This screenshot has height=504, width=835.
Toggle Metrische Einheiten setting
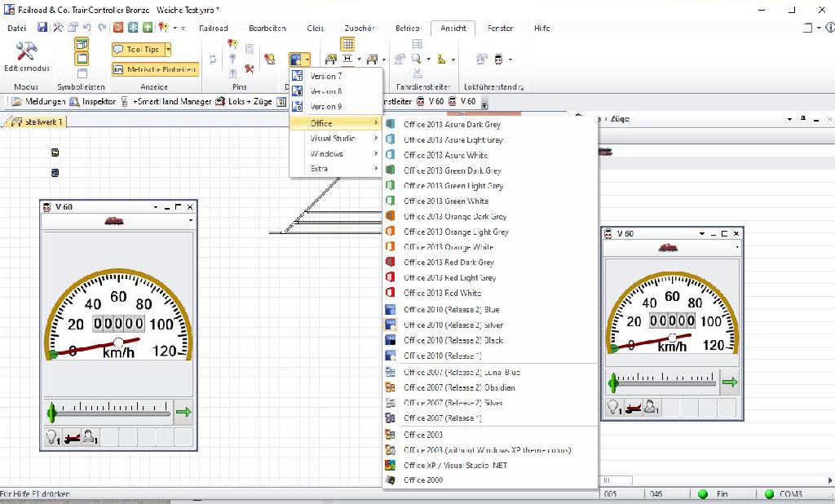coord(155,70)
